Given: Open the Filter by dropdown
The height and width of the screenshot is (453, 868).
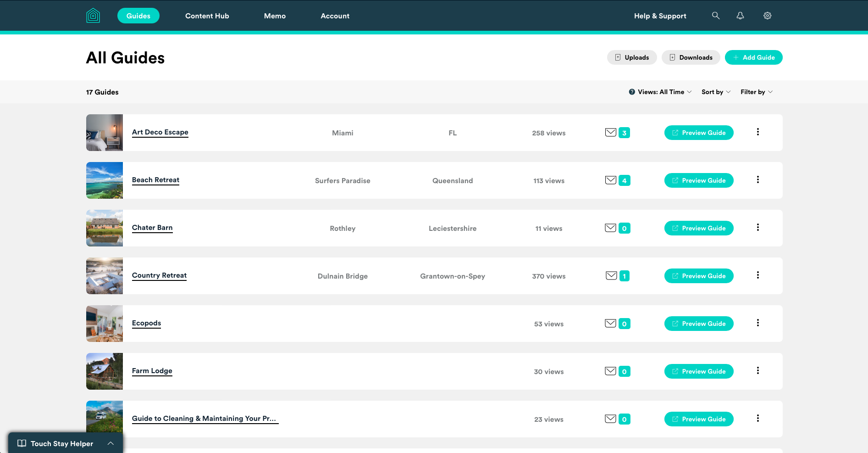Looking at the screenshot, I should (756, 92).
